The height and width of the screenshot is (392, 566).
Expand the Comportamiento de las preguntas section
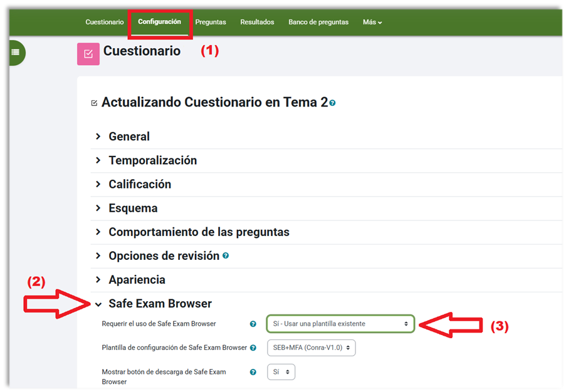199,232
